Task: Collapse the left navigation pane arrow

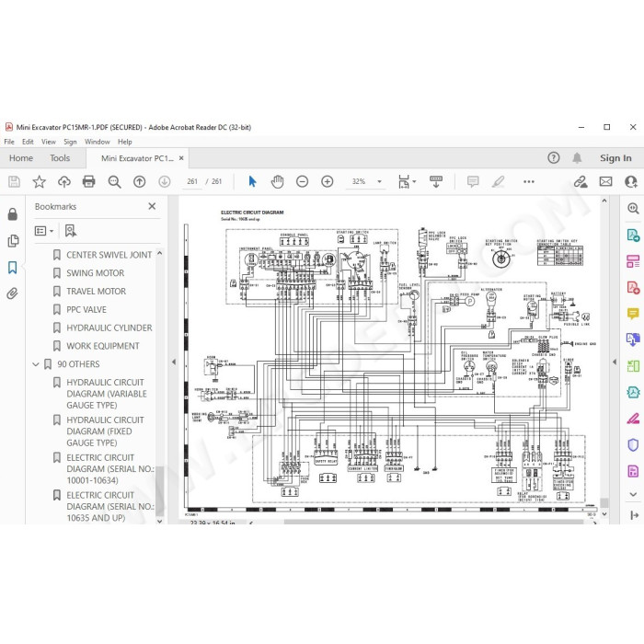Action: click(174, 362)
